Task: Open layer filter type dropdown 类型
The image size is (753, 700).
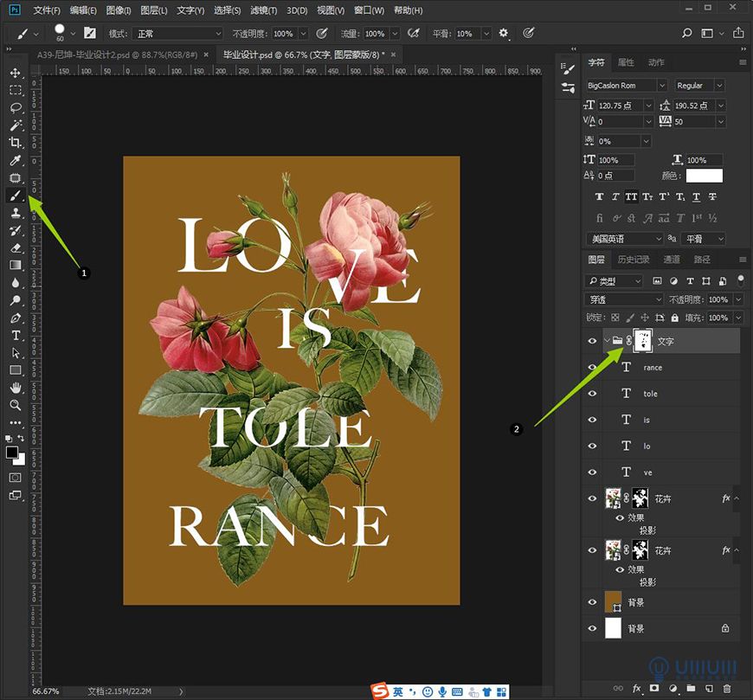Action: click(614, 281)
